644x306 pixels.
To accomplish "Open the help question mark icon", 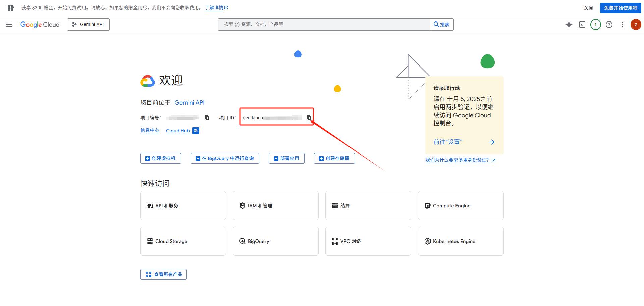I will click(609, 25).
